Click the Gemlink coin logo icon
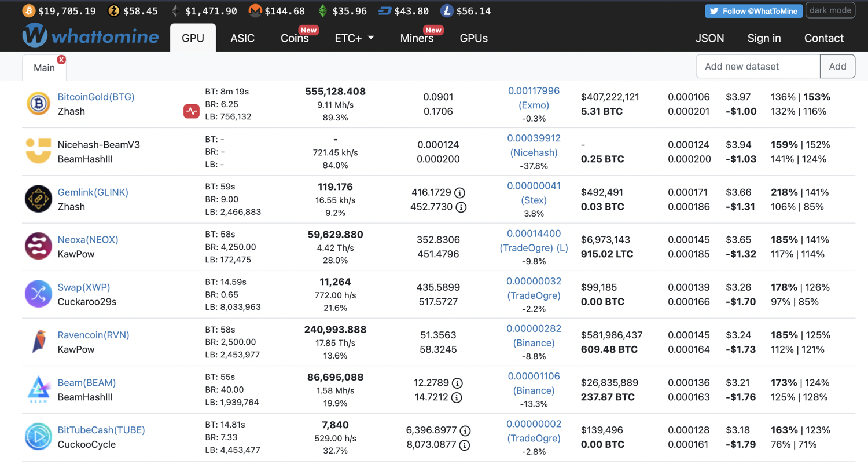 pyautogui.click(x=39, y=199)
